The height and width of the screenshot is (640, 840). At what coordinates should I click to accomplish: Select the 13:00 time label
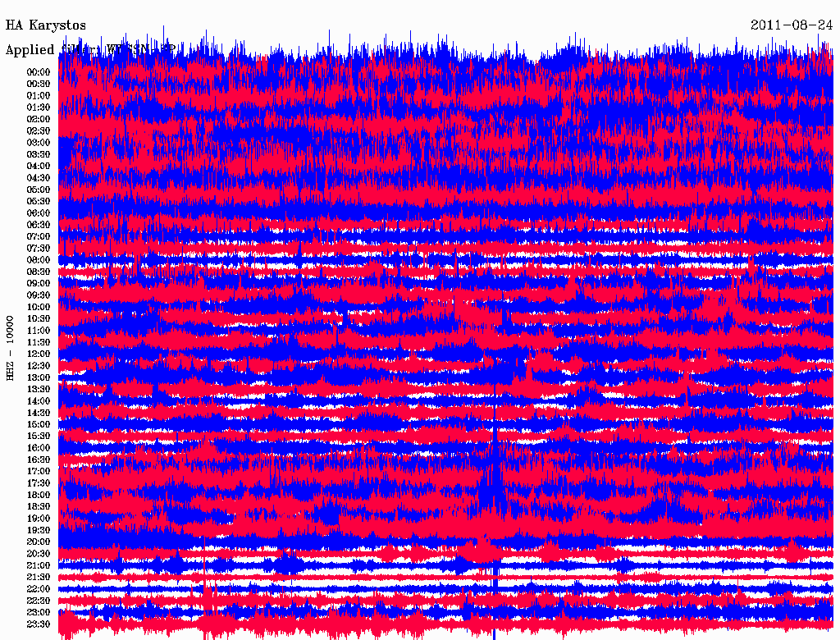pos(39,378)
